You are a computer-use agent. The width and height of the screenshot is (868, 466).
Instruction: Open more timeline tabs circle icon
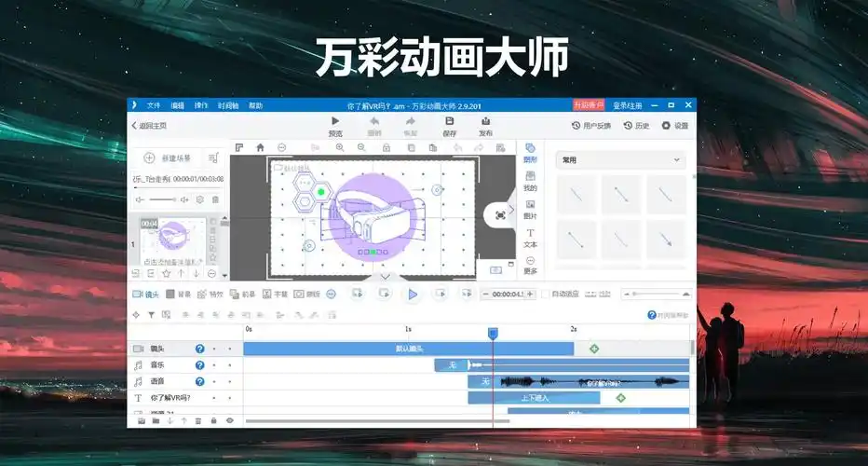click(331, 295)
